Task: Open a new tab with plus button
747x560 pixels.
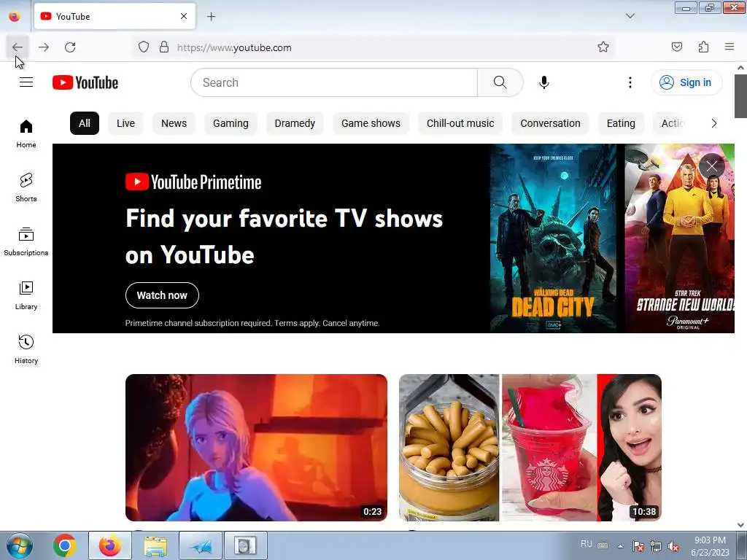Action: click(211, 17)
